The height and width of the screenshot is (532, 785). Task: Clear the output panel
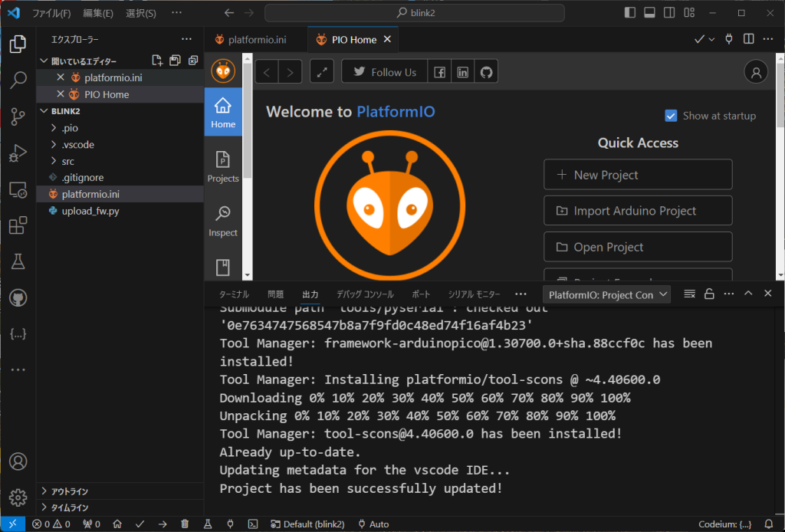point(689,294)
